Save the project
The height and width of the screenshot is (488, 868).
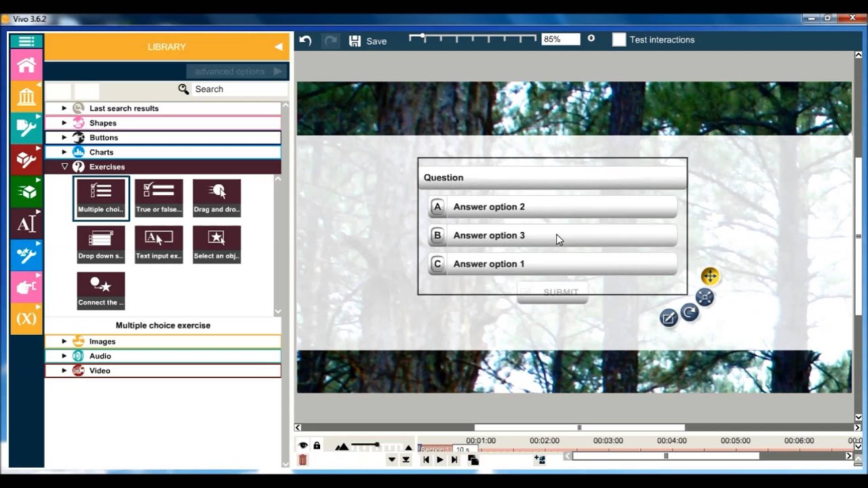368,41
